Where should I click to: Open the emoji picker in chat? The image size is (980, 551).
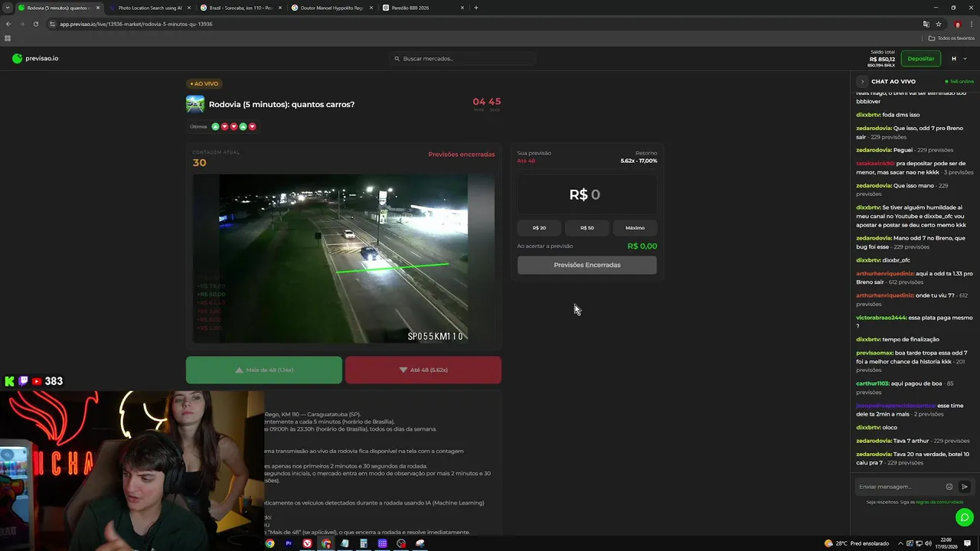(x=949, y=487)
